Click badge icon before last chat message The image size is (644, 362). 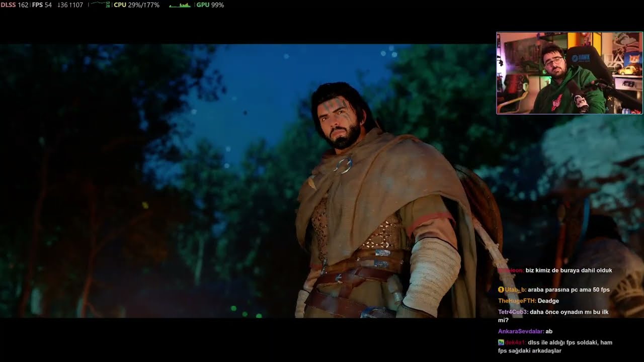501,342
